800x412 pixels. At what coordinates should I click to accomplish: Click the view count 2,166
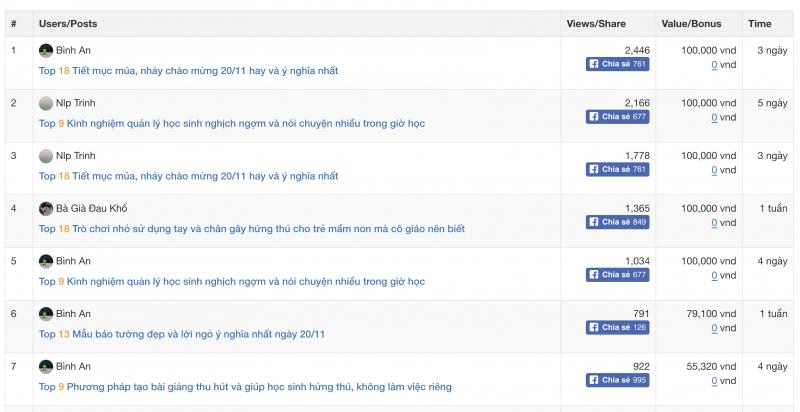pyautogui.click(x=637, y=103)
